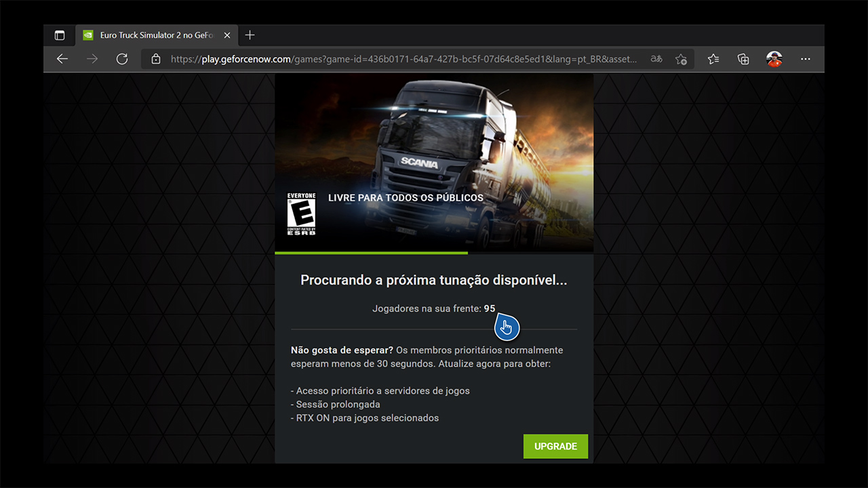Open the Collections icon

click(x=743, y=59)
